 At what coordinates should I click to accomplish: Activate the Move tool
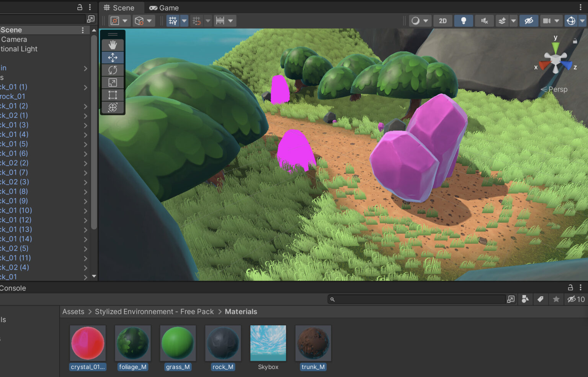pyautogui.click(x=113, y=57)
